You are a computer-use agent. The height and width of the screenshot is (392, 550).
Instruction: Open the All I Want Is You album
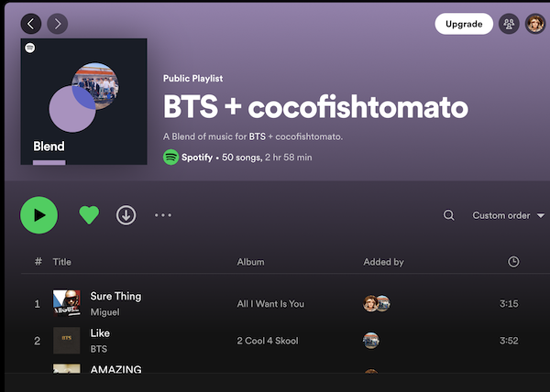(x=270, y=304)
